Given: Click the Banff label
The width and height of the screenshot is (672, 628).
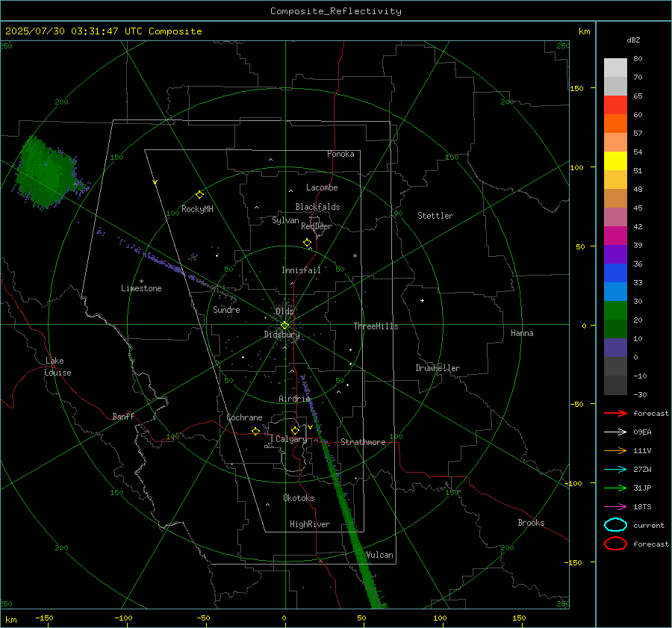Looking at the screenshot, I should click(x=123, y=416).
